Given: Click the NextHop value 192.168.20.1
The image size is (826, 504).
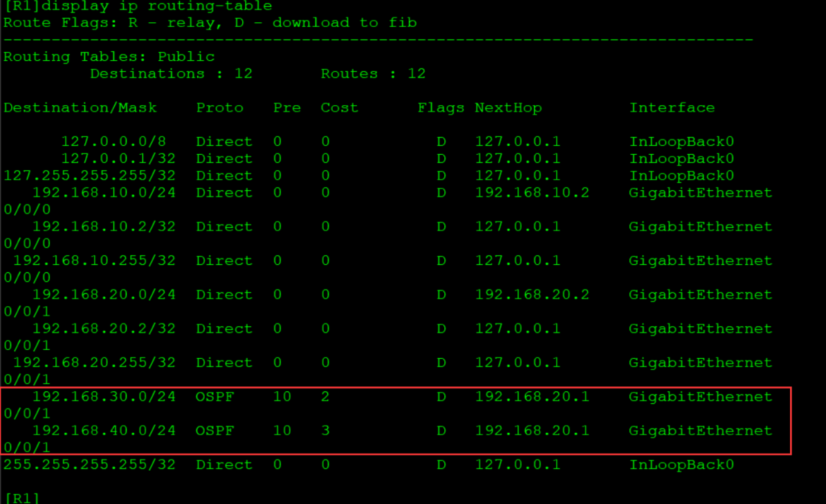Looking at the screenshot, I should tap(532, 396).
